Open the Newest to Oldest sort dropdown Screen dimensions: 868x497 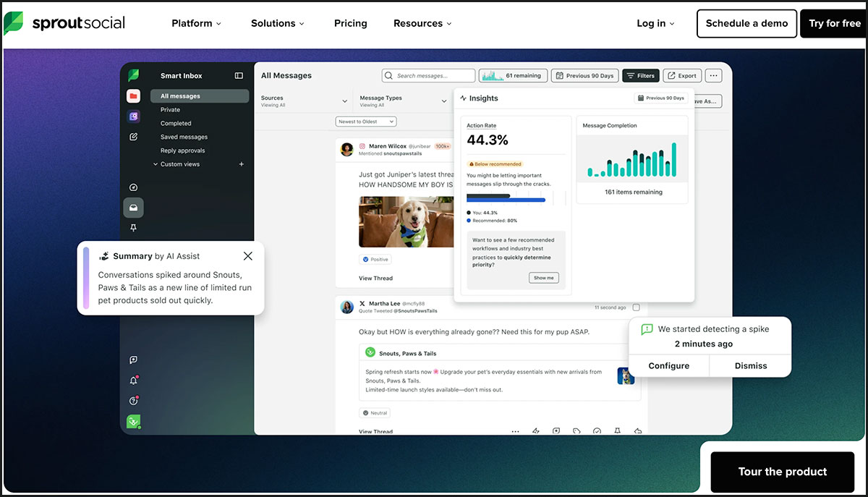tap(366, 122)
